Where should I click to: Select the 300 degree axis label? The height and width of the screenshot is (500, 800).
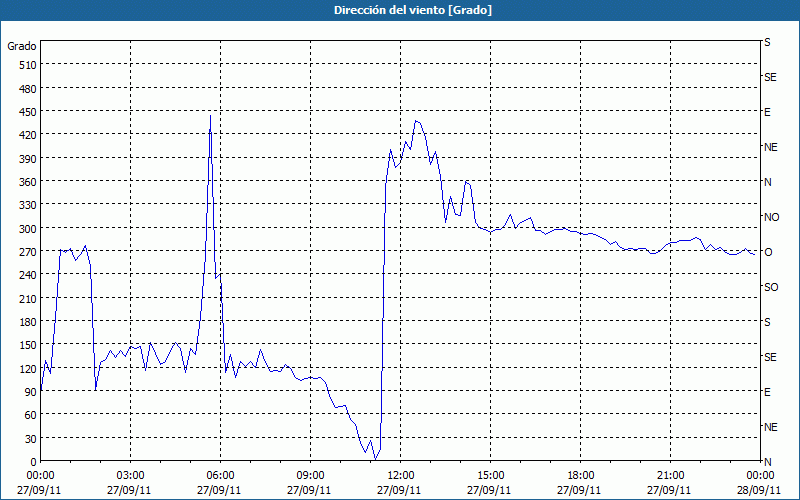(x=28, y=229)
